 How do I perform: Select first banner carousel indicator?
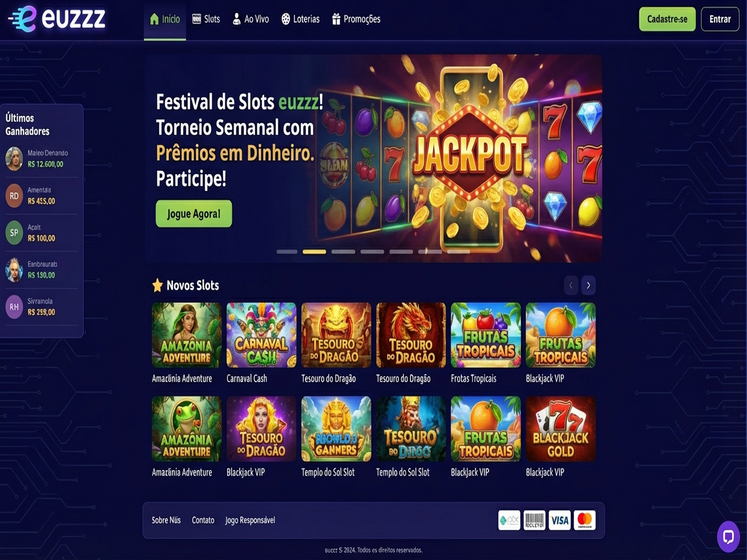coord(287,251)
